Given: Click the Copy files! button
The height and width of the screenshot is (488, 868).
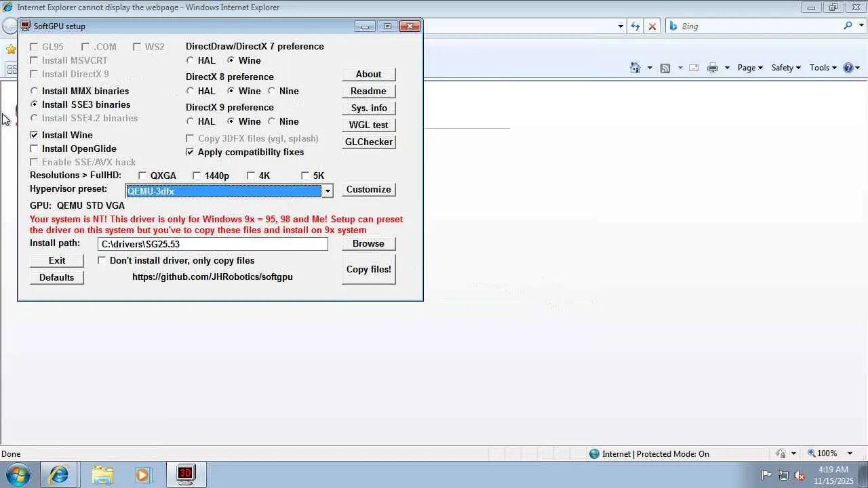Looking at the screenshot, I should (369, 269).
